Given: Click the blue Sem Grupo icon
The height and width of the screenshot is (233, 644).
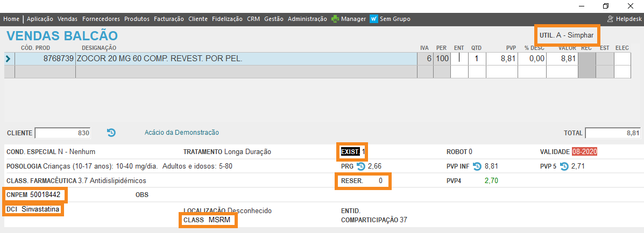Looking at the screenshot, I should click(x=374, y=19).
